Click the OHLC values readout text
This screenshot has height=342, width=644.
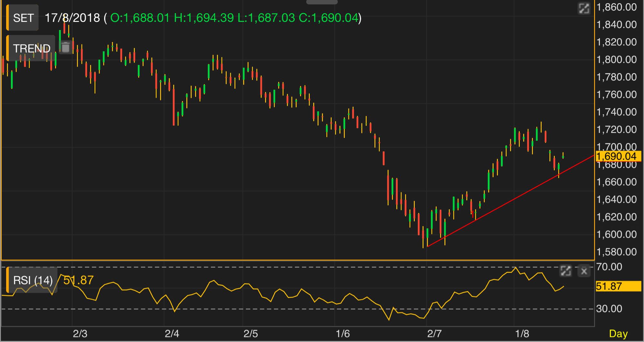[x=234, y=18]
